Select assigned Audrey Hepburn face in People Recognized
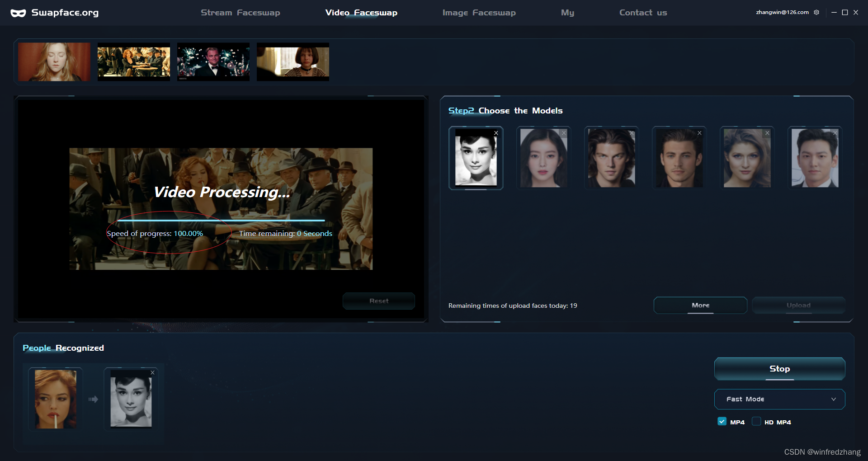This screenshot has height=461, width=868. [131, 399]
